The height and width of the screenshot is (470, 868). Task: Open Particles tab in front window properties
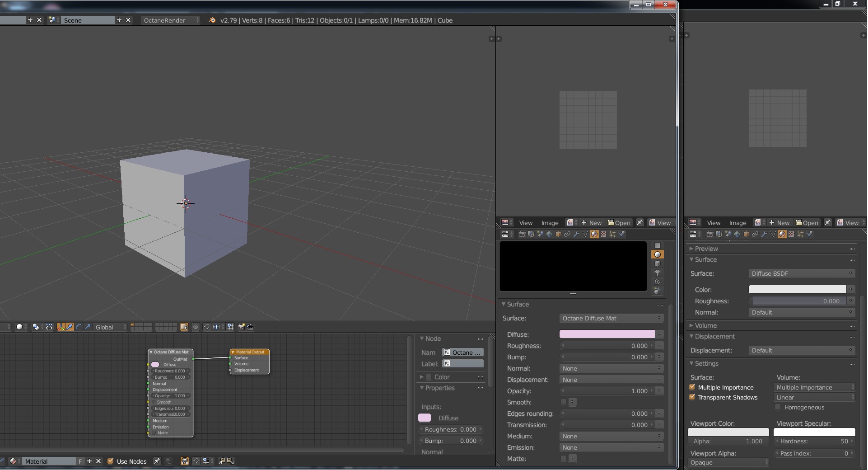pyautogui.click(x=612, y=234)
